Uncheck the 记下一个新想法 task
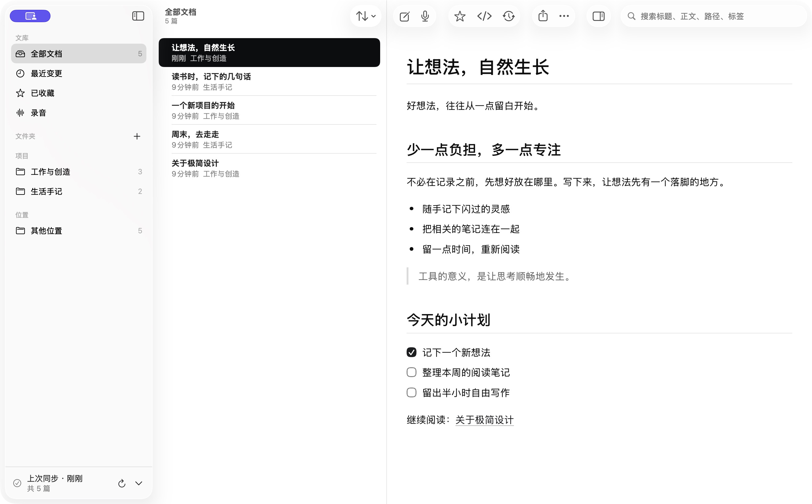The height and width of the screenshot is (504, 812). (x=411, y=352)
